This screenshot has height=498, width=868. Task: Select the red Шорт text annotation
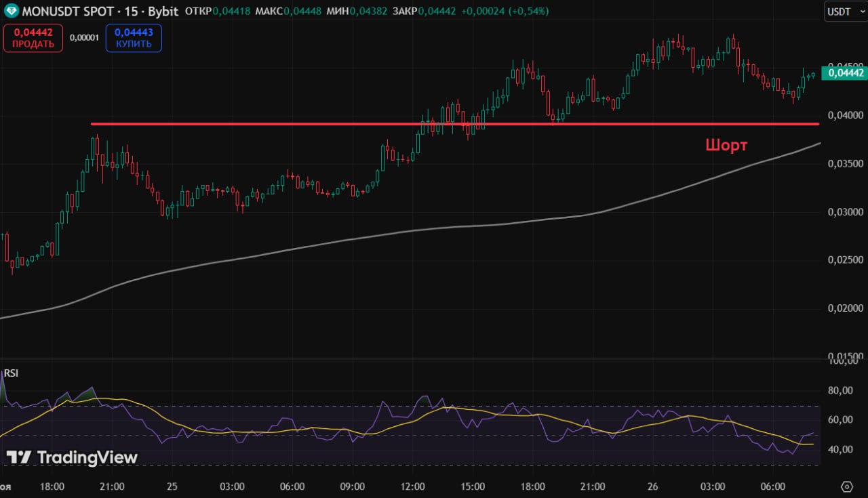[726, 145]
